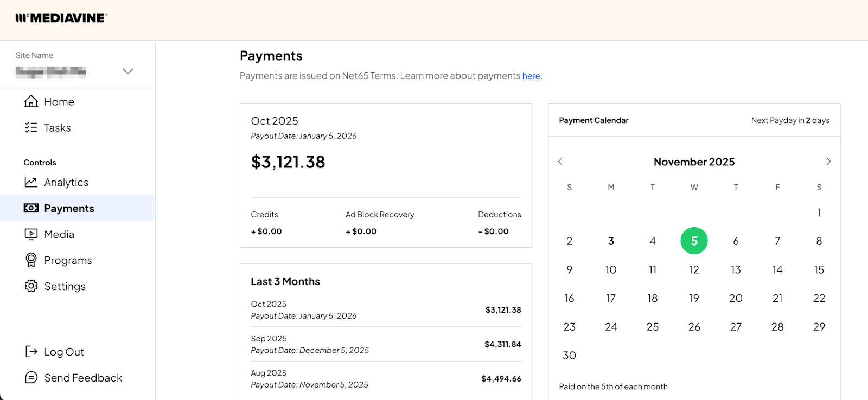Open the Sep 2025 payment row
Viewport: 868px width, 400px height.
pyautogui.click(x=385, y=344)
